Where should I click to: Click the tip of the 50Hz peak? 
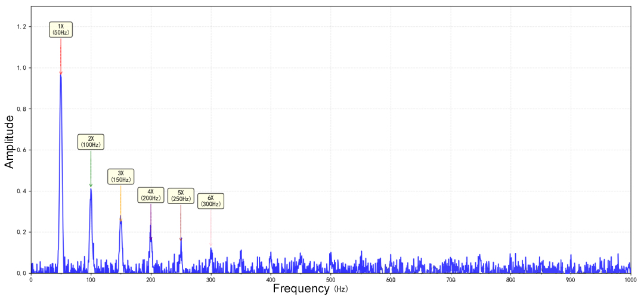coord(61,76)
